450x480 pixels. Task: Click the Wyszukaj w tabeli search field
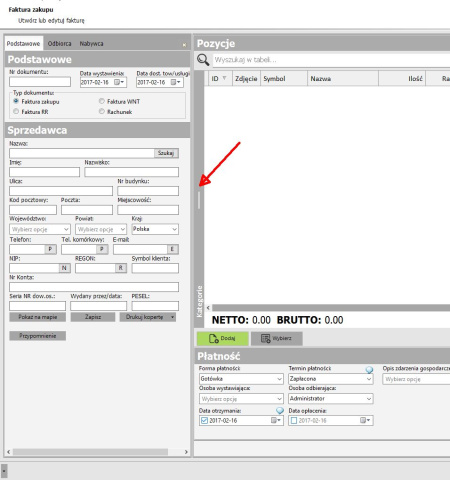tap(331, 60)
